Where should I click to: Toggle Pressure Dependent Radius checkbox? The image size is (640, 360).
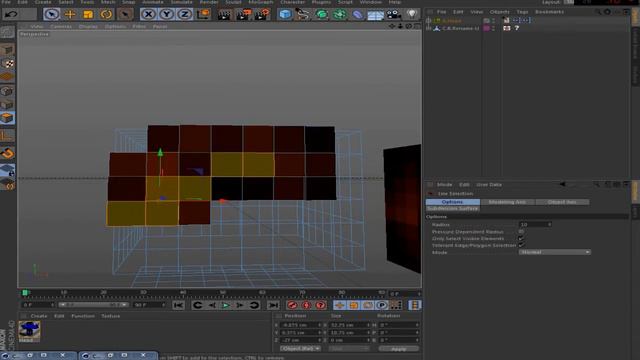pos(521,231)
